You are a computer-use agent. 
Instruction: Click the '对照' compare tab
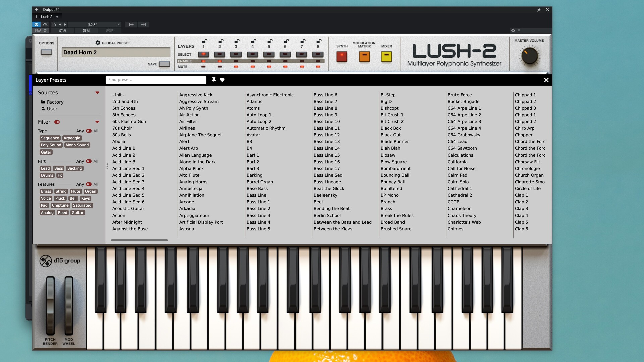coord(63,31)
